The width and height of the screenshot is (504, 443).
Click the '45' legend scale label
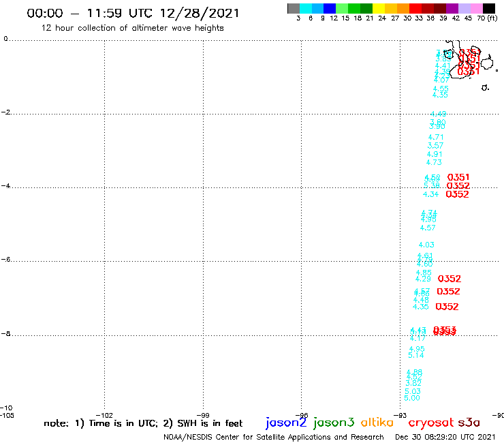[468, 18]
